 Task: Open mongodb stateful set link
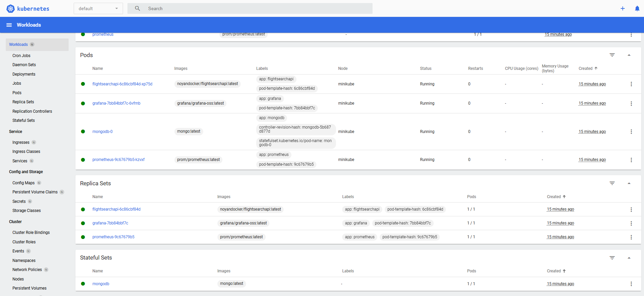tap(101, 284)
